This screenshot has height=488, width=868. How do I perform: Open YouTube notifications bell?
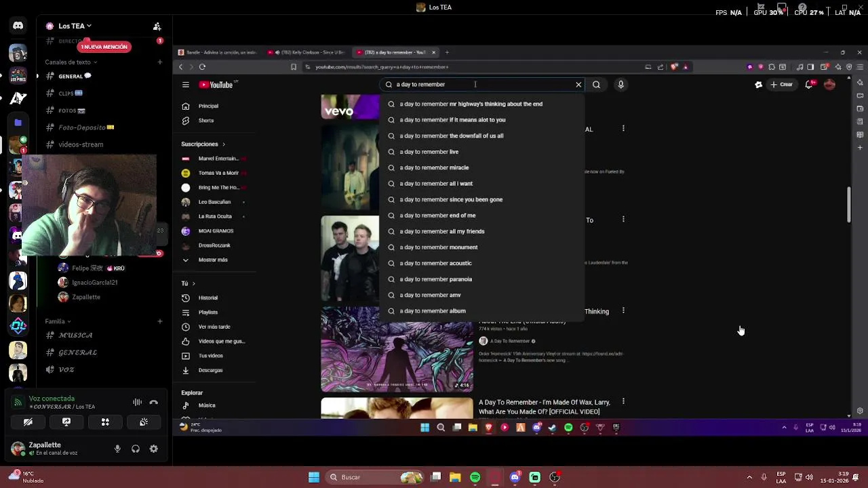pyautogui.click(x=808, y=85)
